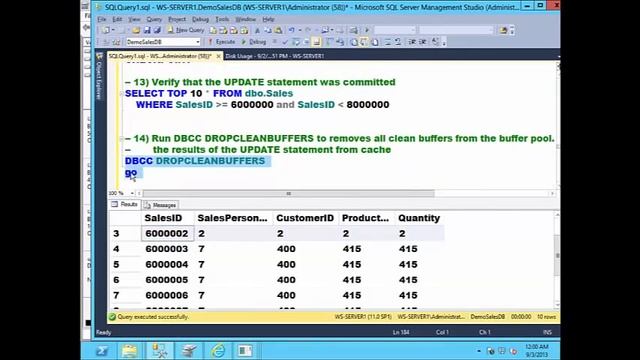640x360 pixels.
Task: Open the Window menu
Action: pos(245,19)
